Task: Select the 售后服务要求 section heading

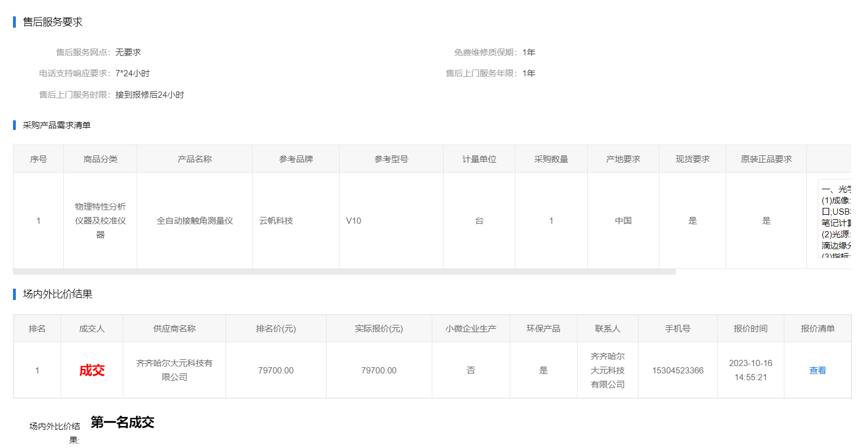Action: point(53,22)
